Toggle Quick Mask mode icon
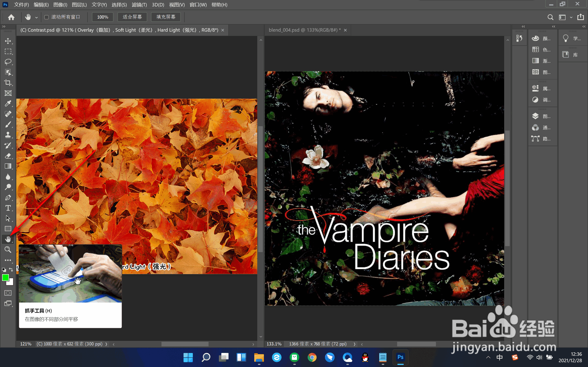Viewport: 588px width, 367px height. click(8, 293)
